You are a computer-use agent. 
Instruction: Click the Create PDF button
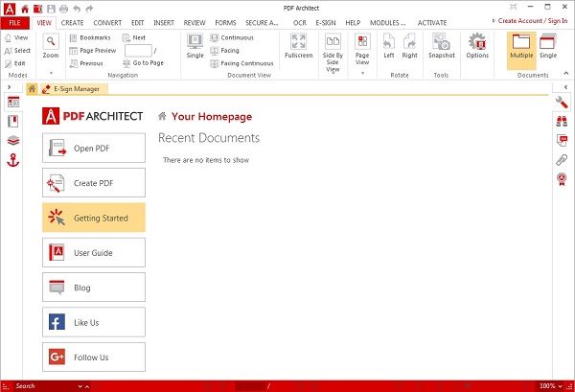(94, 183)
